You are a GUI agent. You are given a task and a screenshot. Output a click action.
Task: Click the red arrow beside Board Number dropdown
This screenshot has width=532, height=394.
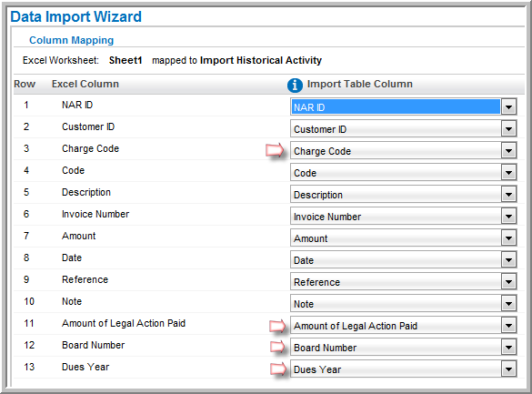pyautogui.click(x=277, y=347)
